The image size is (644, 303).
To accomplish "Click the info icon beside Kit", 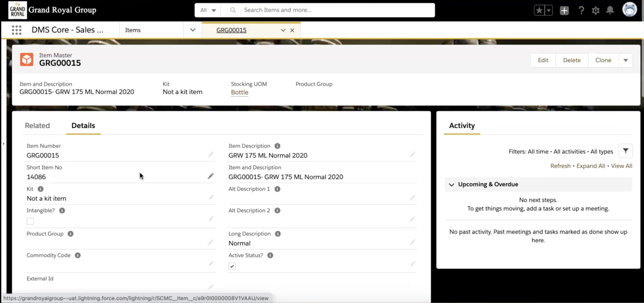I will 41,189.
